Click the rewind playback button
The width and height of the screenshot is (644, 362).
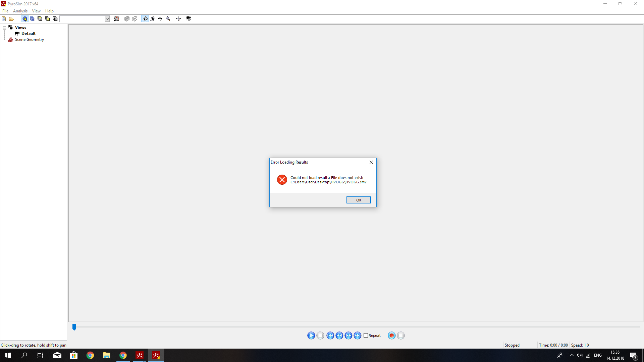339,336
